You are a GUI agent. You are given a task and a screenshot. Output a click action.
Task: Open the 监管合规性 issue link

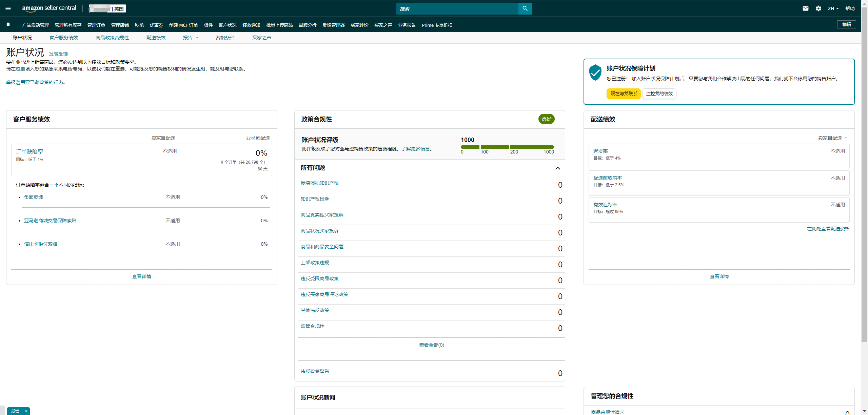(x=312, y=326)
